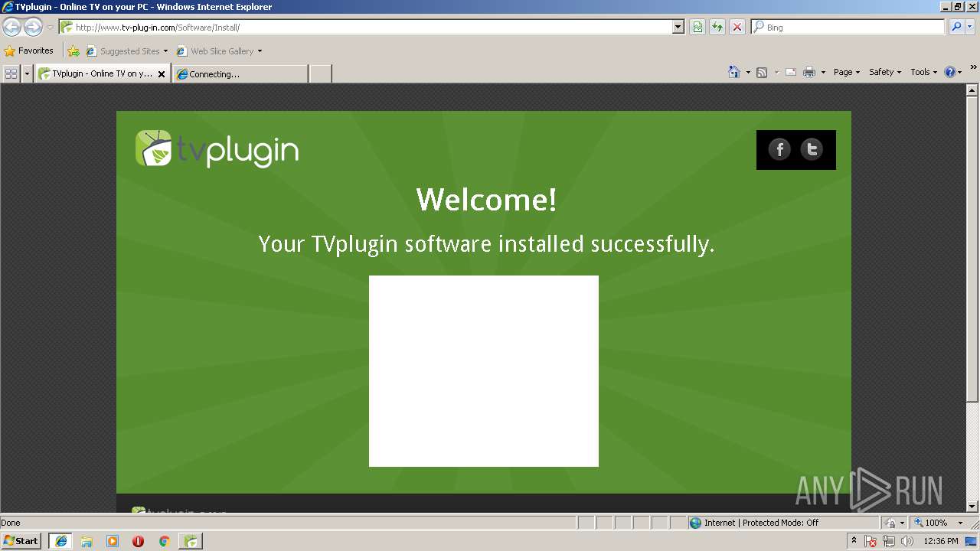Open the Twitter social icon

(x=812, y=149)
